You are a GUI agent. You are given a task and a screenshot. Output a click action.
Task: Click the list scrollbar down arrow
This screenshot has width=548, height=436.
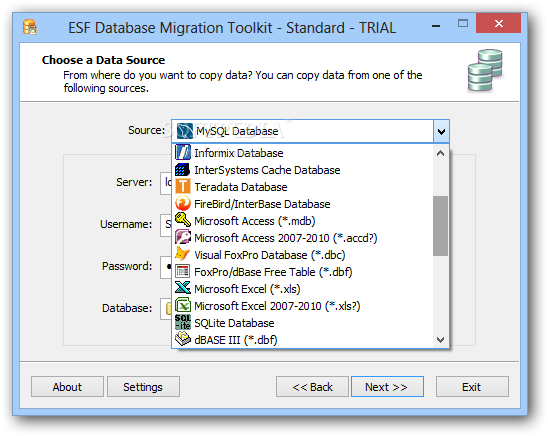coord(440,340)
